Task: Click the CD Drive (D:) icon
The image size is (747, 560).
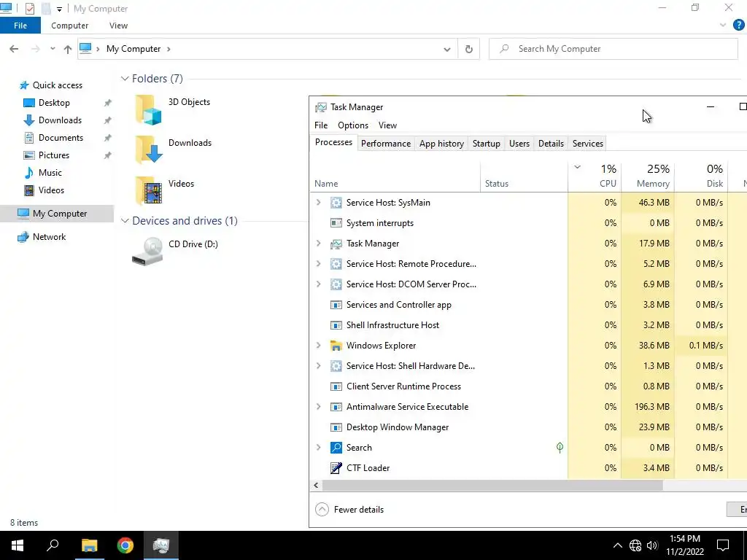Action: click(147, 252)
